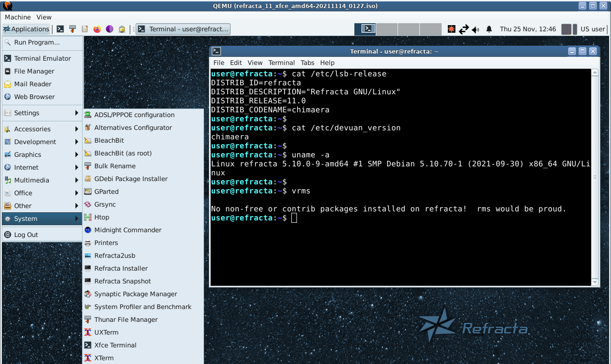Open the notifications bell icon
Image resolution: width=611 pixels, height=364 pixels.
[489, 29]
